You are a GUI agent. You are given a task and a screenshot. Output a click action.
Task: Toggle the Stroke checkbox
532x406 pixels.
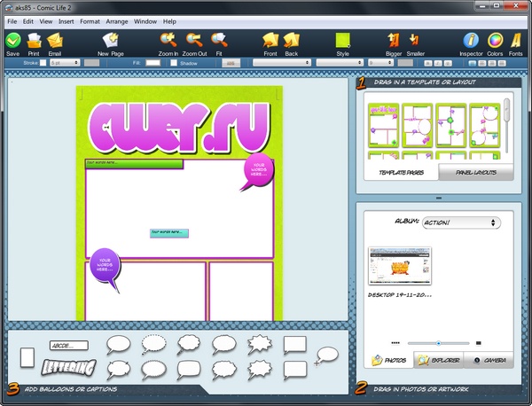coord(43,63)
